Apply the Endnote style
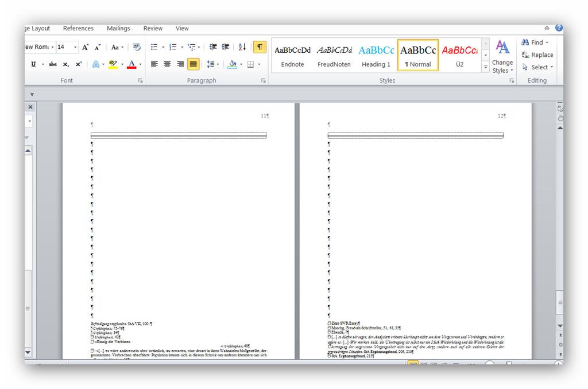 tap(292, 56)
